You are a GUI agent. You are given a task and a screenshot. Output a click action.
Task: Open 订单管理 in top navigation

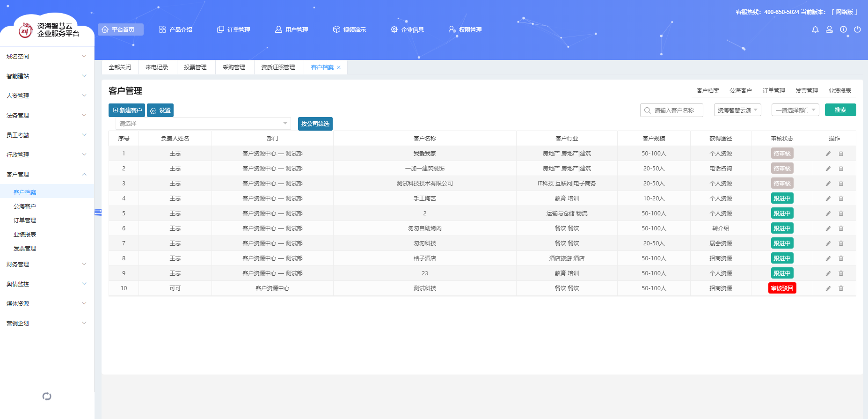(x=233, y=29)
